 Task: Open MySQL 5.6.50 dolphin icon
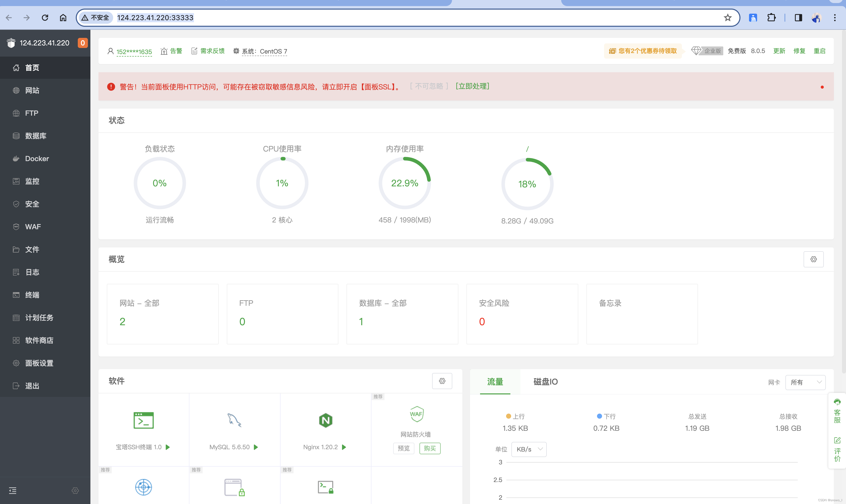pyautogui.click(x=234, y=420)
